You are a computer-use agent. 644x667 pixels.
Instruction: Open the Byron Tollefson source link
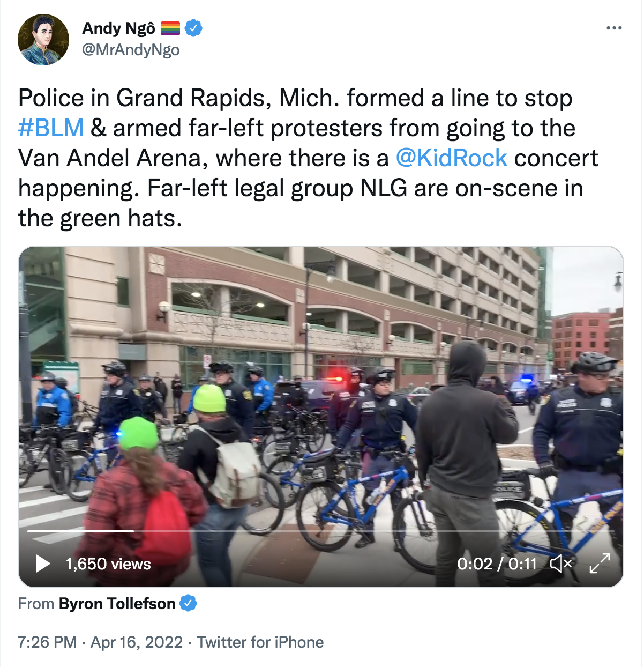[117, 604]
